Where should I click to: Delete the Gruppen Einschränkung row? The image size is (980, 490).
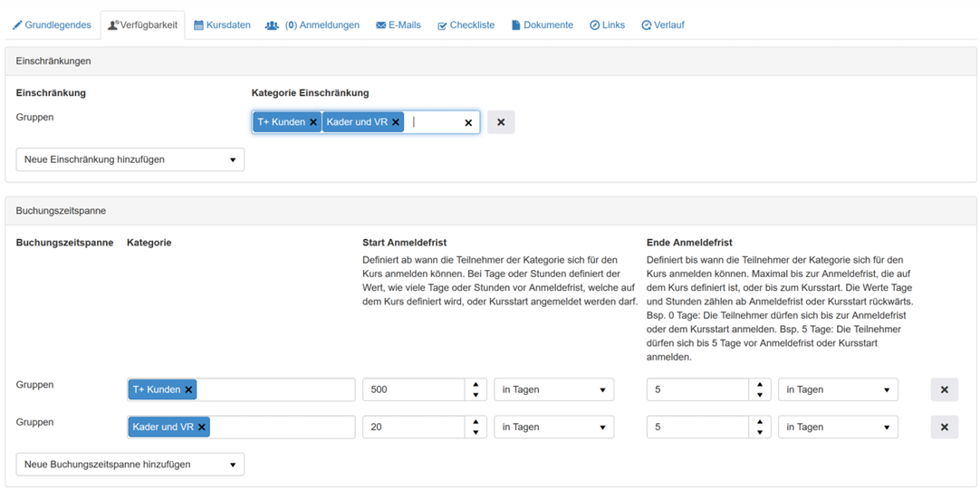pyautogui.click(x=501, y=122)
